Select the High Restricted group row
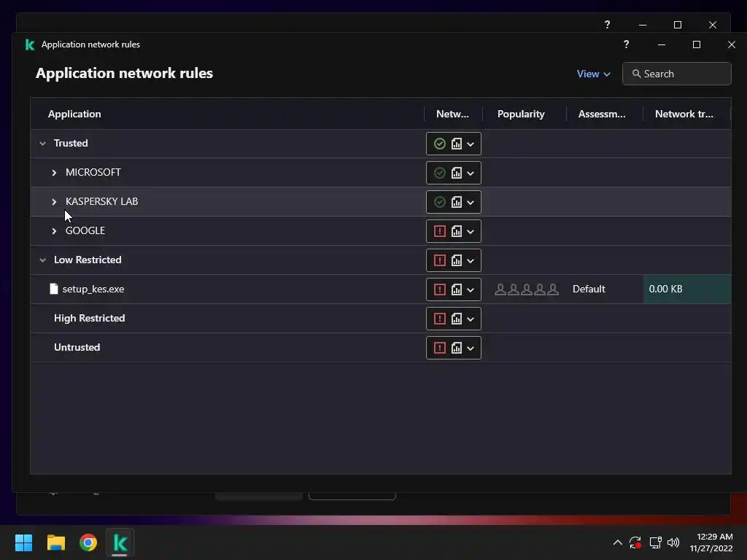This screenshot has width=747, height=560. (381, 319)
